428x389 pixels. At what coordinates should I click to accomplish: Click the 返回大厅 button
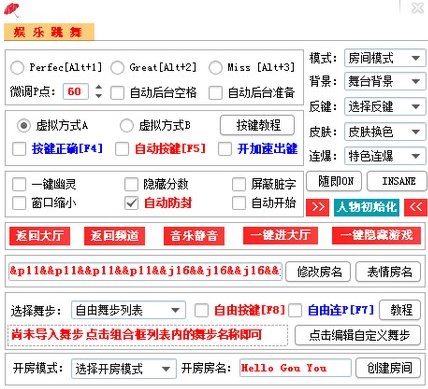point(40,236)
